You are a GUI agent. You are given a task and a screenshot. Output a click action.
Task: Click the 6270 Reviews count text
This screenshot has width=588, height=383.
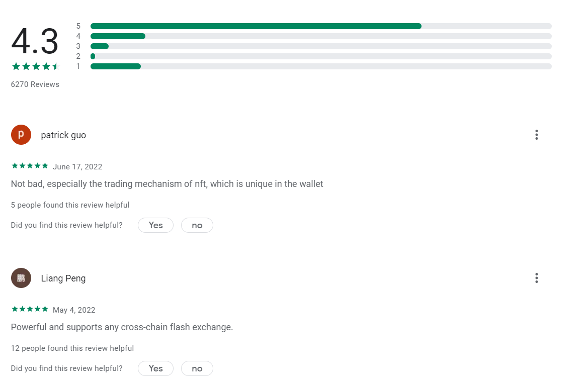coord(35,84)
